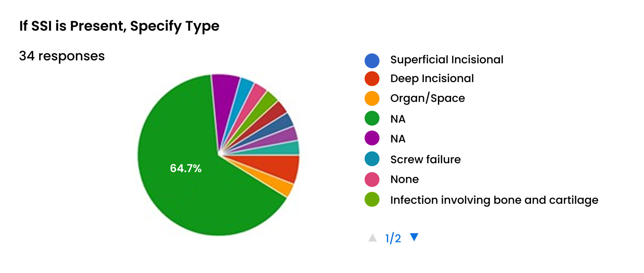Viewport: 644px width, 273px height.
Task: Select the None legend label
Action: [405, 179]
